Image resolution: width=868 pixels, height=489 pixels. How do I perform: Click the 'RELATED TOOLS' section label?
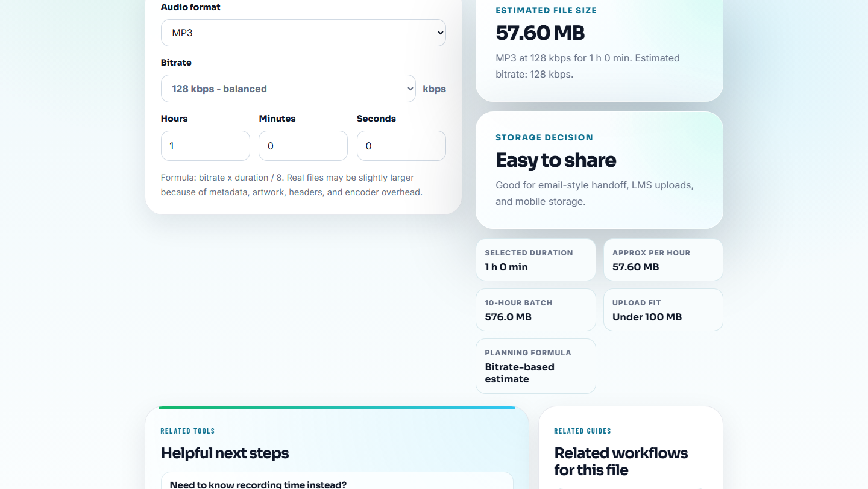[x=187, y=431]
